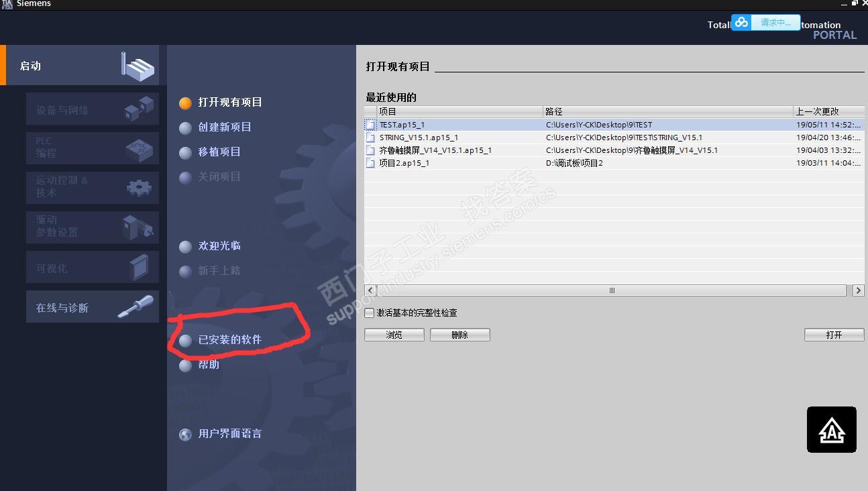This screenshot has width=868, height=491.
Task: Click the cloud icon in the top overlay
Action: (x=741, y=23)
